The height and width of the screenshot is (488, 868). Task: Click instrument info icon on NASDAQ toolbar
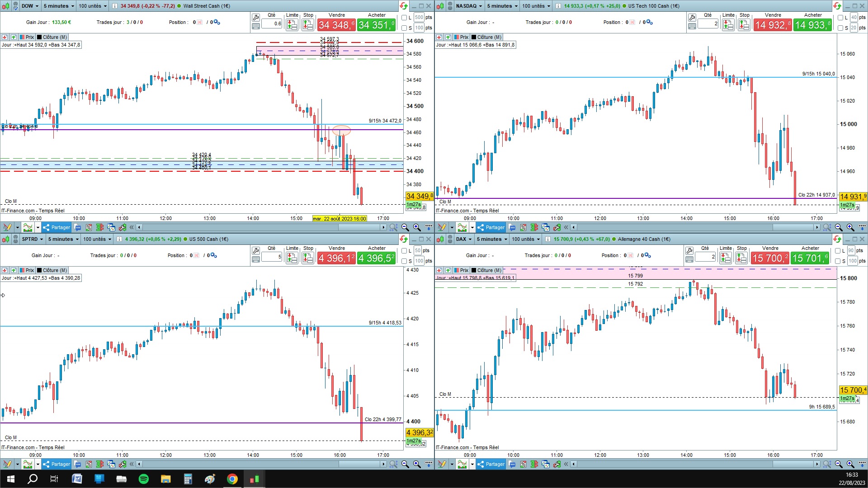[x=558, y=6]
